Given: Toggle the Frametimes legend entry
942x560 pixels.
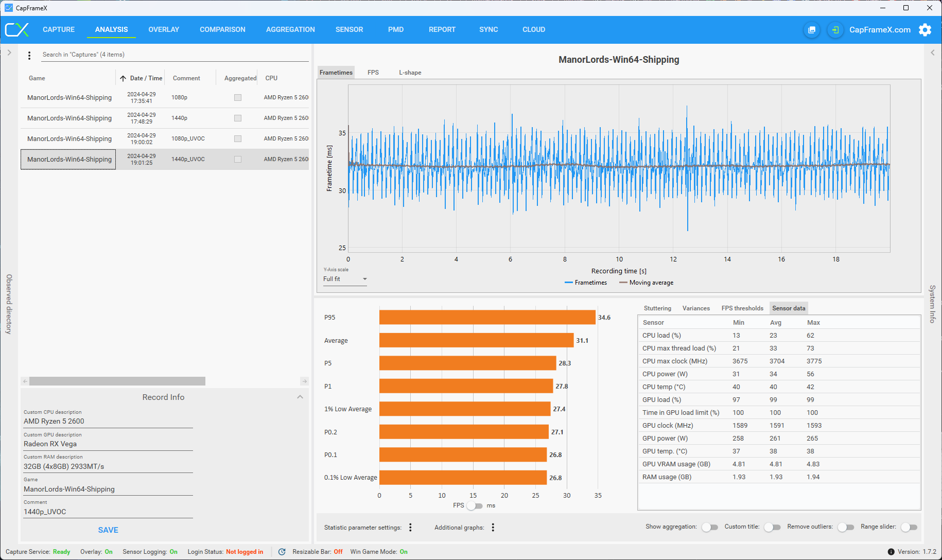Looking at the screenshot, I should (586, 283).
